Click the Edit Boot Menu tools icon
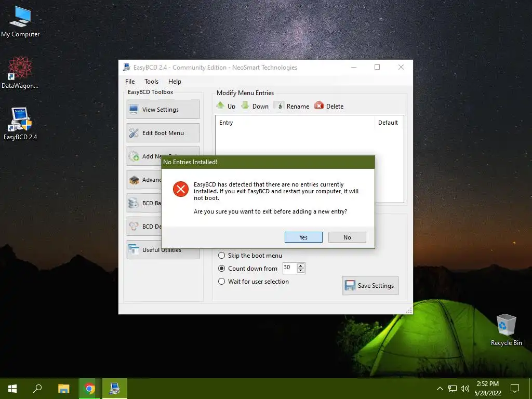Screen dimensions: 532x399 [x=134, y=132]
